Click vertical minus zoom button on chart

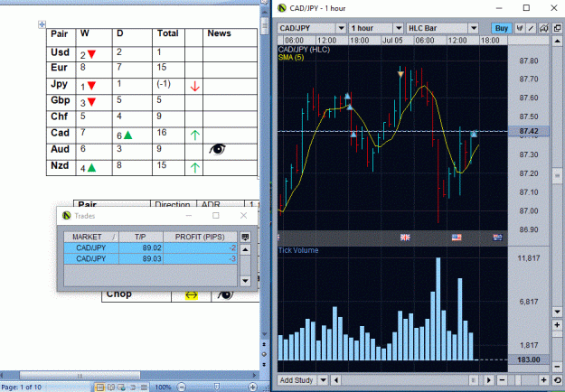tap(557, 367)
